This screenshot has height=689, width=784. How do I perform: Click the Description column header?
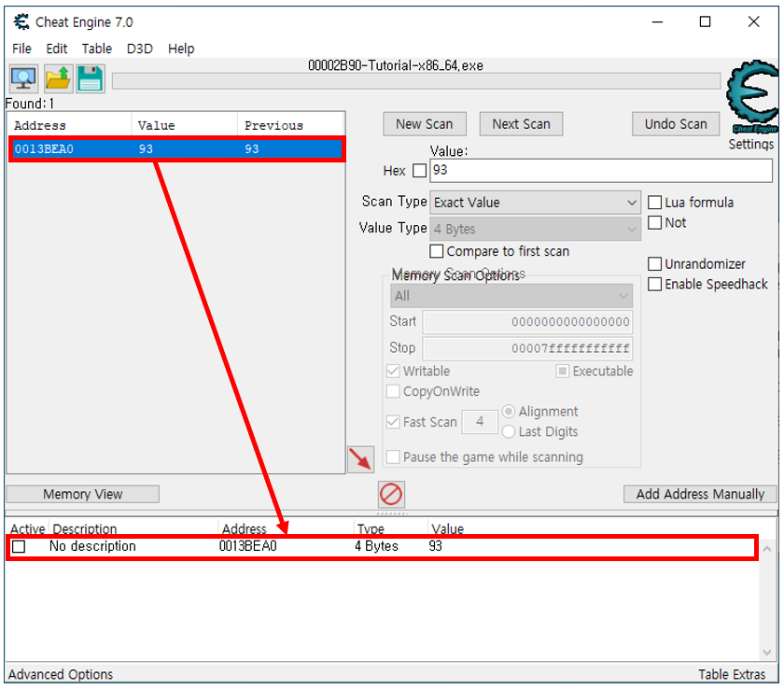85,528
